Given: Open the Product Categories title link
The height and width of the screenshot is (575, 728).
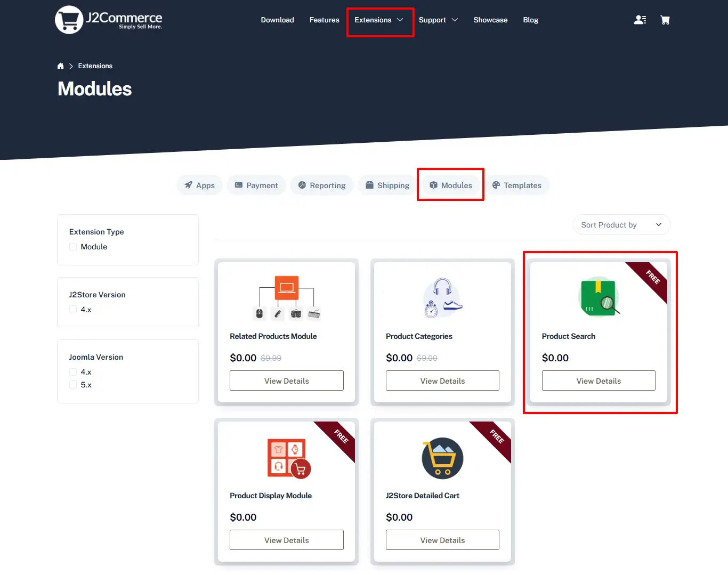Looking at the screenshot, I should (x=419, y=336).
